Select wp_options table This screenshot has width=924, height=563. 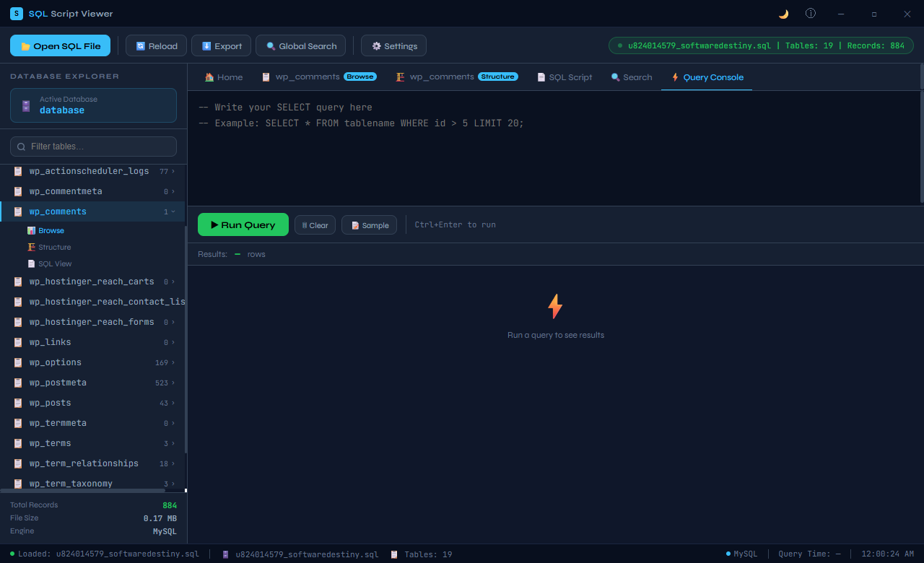tap(92, 362)
